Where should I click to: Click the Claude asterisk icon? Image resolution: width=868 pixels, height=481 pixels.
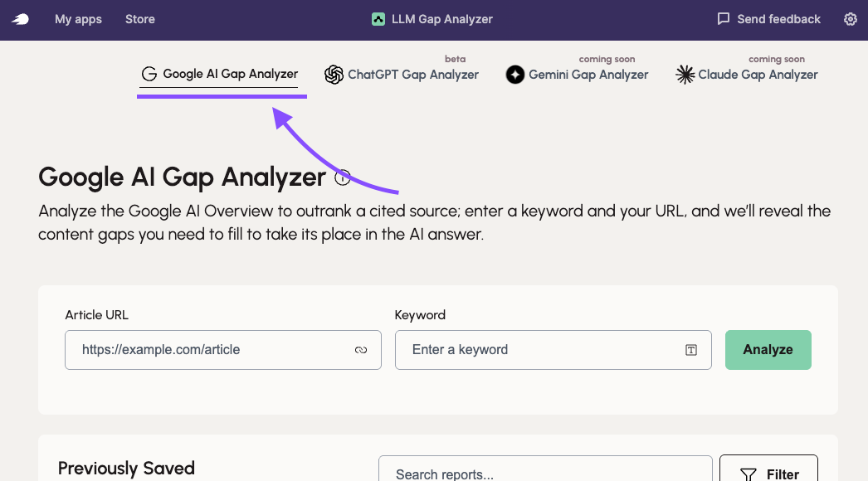(686, 75)
